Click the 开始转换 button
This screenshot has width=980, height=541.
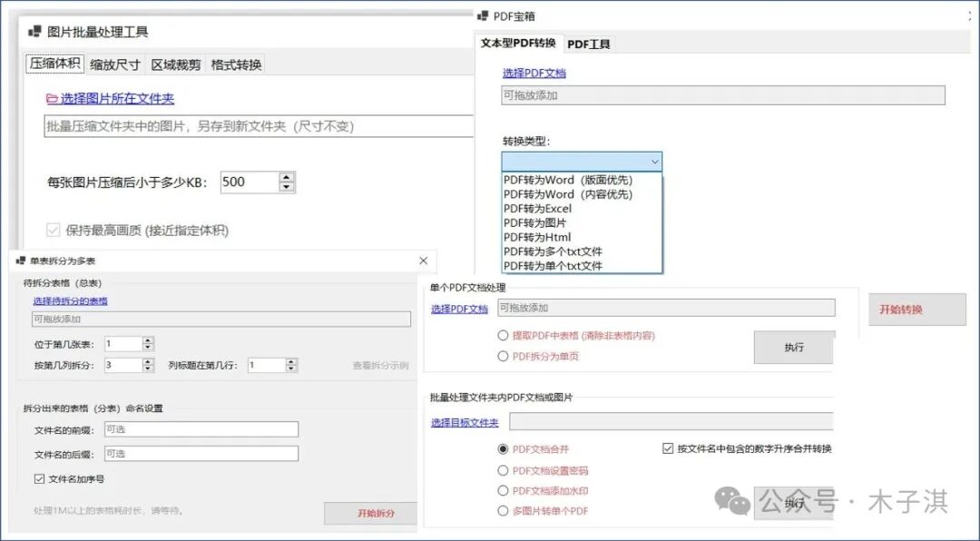[x=916, y=310]
